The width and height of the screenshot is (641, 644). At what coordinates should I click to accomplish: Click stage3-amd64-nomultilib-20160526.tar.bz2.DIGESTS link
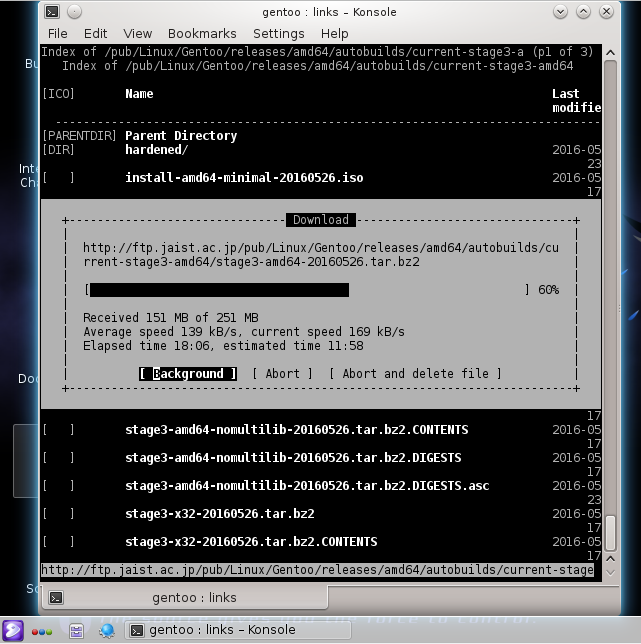pos(293,458)
